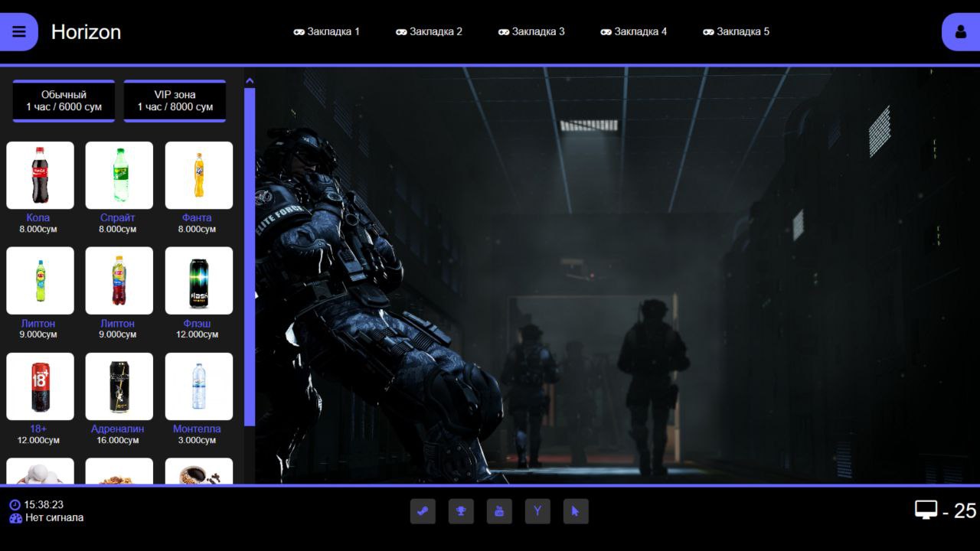This screenshot has width=980, height=551.
Task: Open the user profile icon
Action: pos(961,31)
